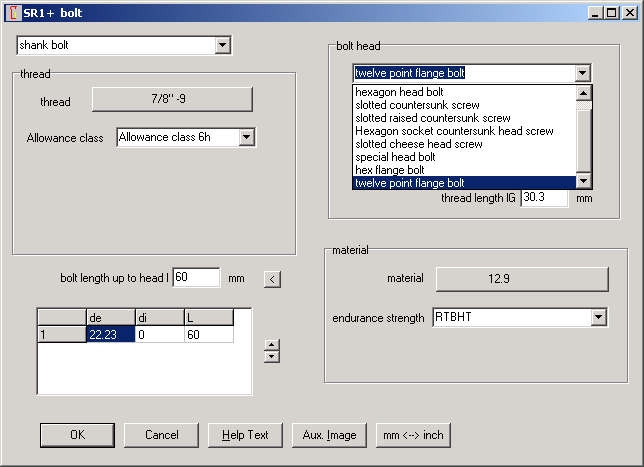Click the 12.9 material button
The image size is (644, 467).
(521, 278)
